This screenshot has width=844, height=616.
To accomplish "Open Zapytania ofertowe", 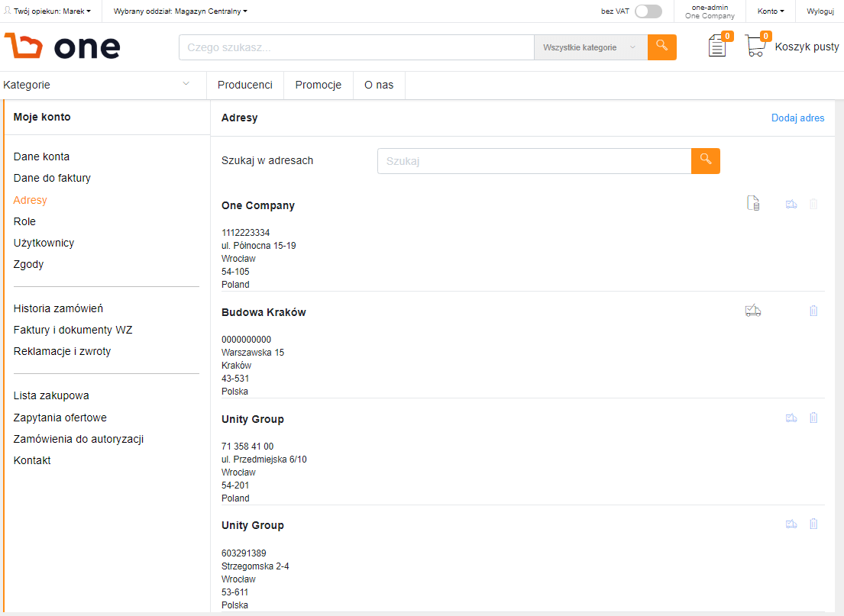I will tap(60, 418).
